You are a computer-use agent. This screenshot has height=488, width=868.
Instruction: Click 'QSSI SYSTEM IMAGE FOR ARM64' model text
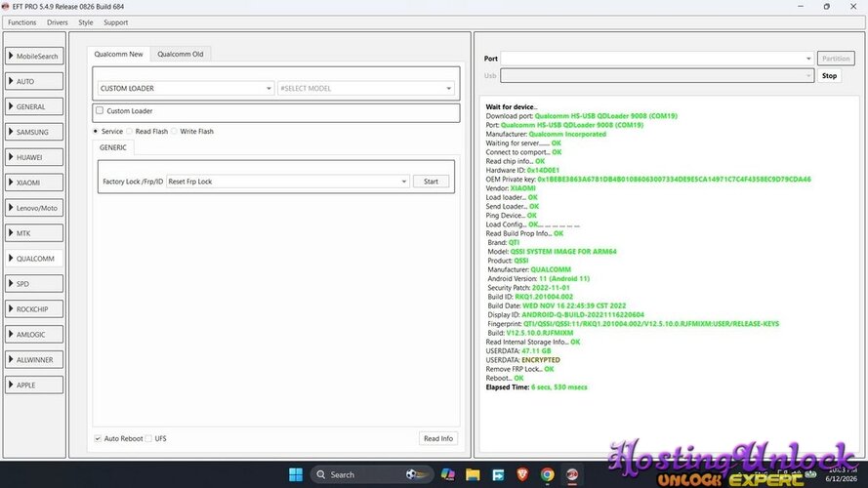pos(563,252)
